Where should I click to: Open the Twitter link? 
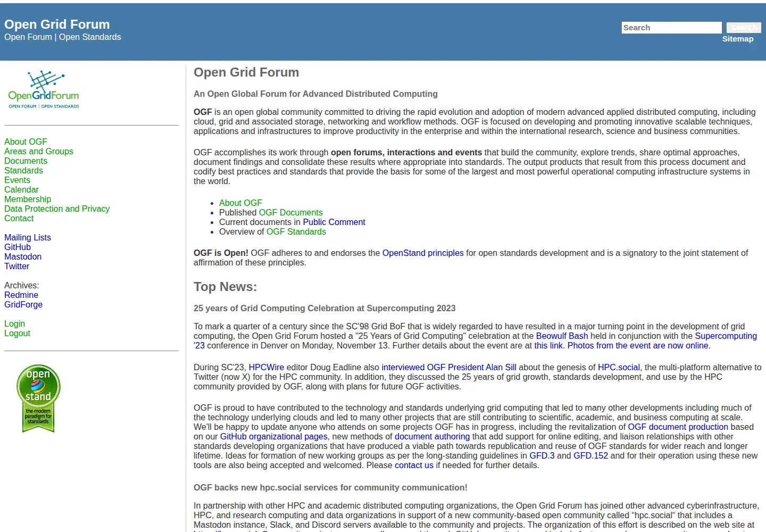coord(16,266)
